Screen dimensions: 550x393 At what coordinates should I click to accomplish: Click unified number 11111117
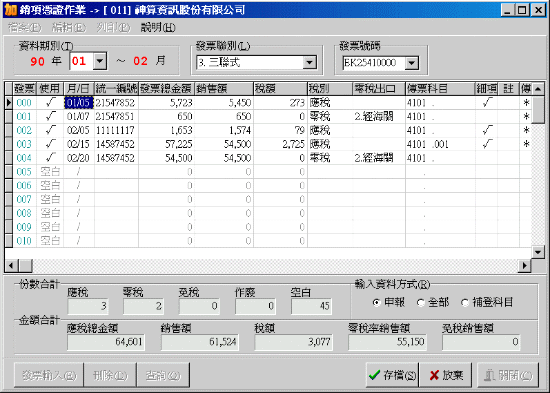116,130
